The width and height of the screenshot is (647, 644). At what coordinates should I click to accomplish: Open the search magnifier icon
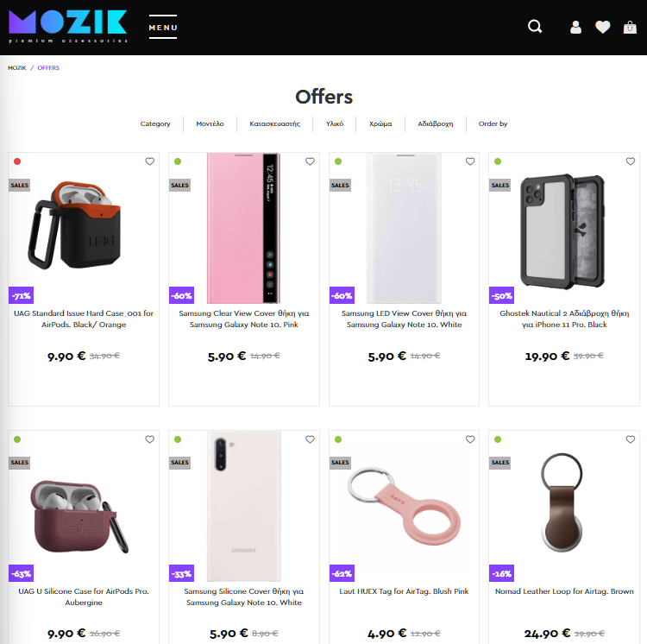[x=535, y=27]
